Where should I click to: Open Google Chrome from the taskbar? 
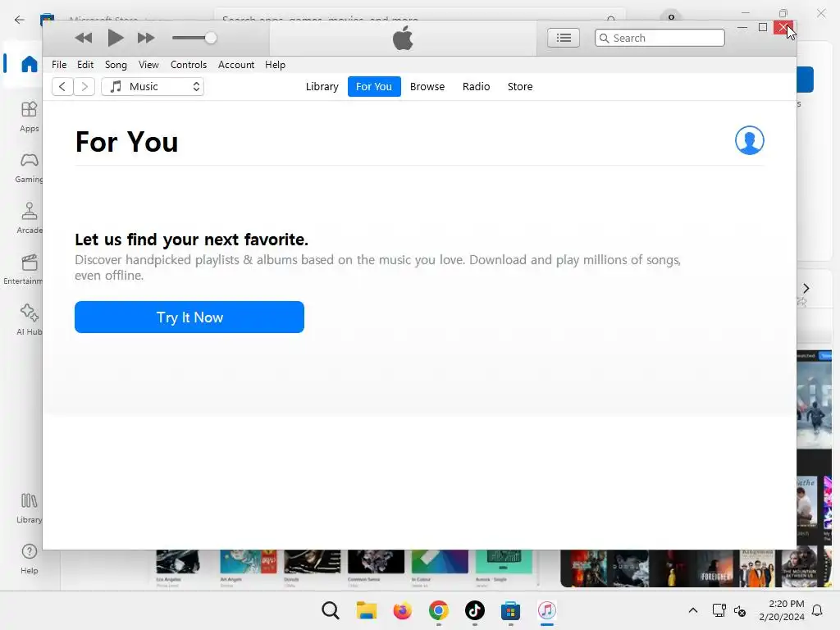click(x=438, y=610)
